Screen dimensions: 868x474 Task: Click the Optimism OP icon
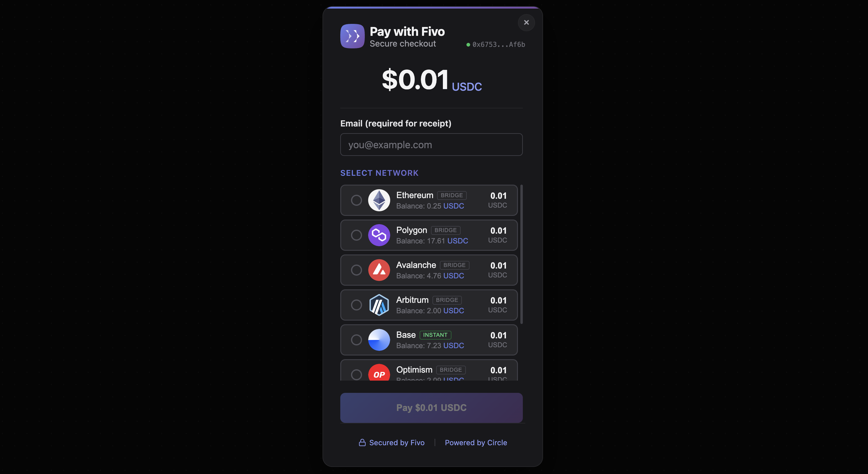[x=379, y=373]
